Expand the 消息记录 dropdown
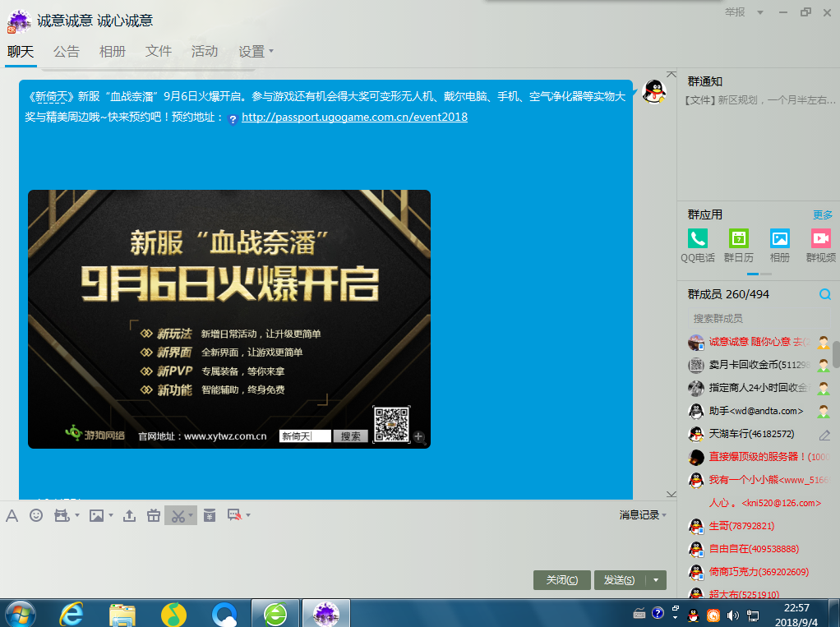840x627 pixels. 643,515
